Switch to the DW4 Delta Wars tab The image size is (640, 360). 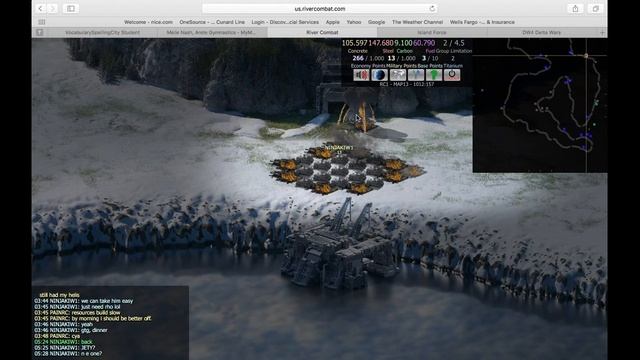click(x=542, y=32)
